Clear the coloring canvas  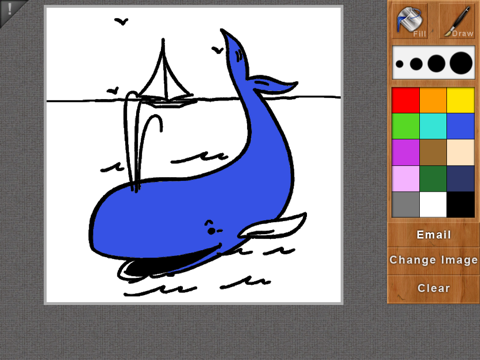coord(433,288)
